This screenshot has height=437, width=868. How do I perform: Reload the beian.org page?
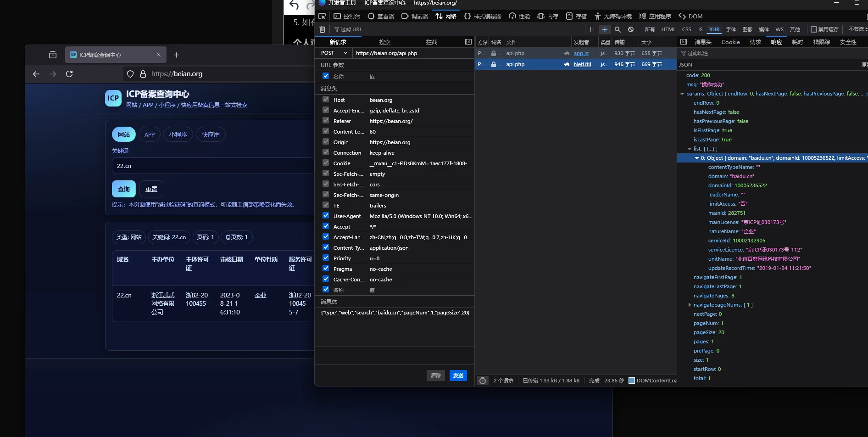coord(69,74)
